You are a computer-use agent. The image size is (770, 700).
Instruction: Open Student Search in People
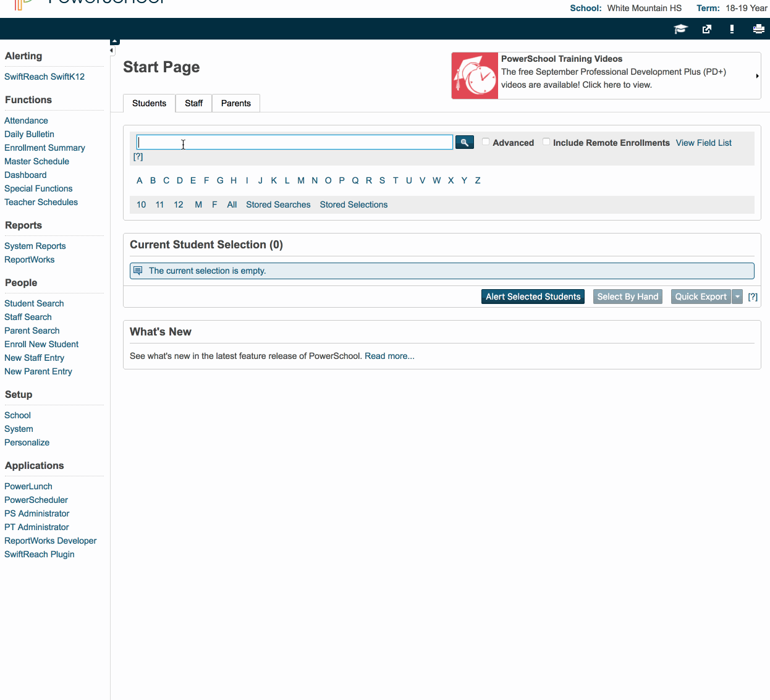34,303
